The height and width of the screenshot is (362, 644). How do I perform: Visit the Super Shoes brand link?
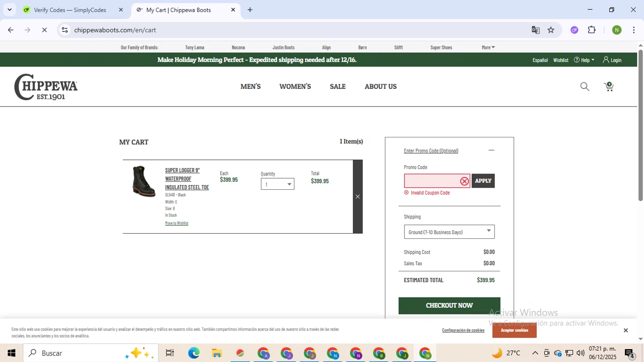(441, 47)
